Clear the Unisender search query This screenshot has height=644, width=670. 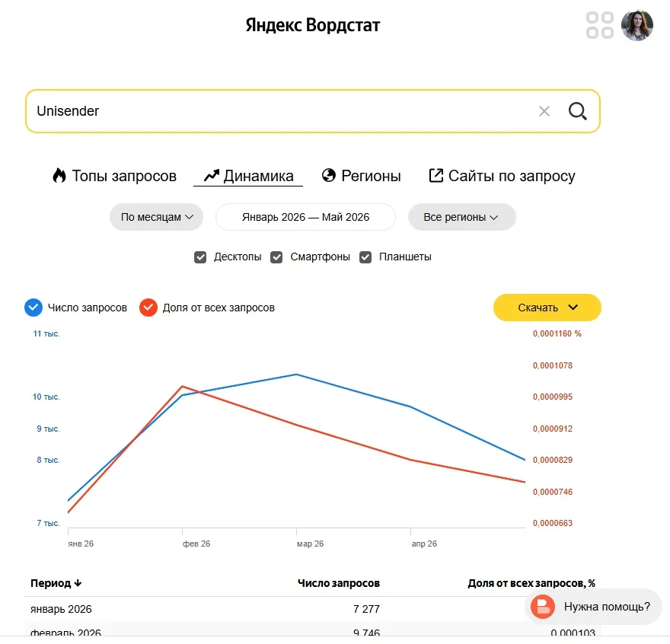pos(544,111)
